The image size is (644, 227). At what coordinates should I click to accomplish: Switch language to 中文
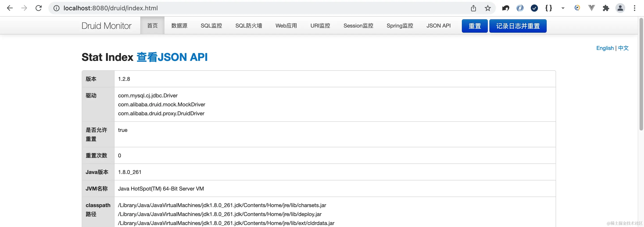[x=623, y=48]
